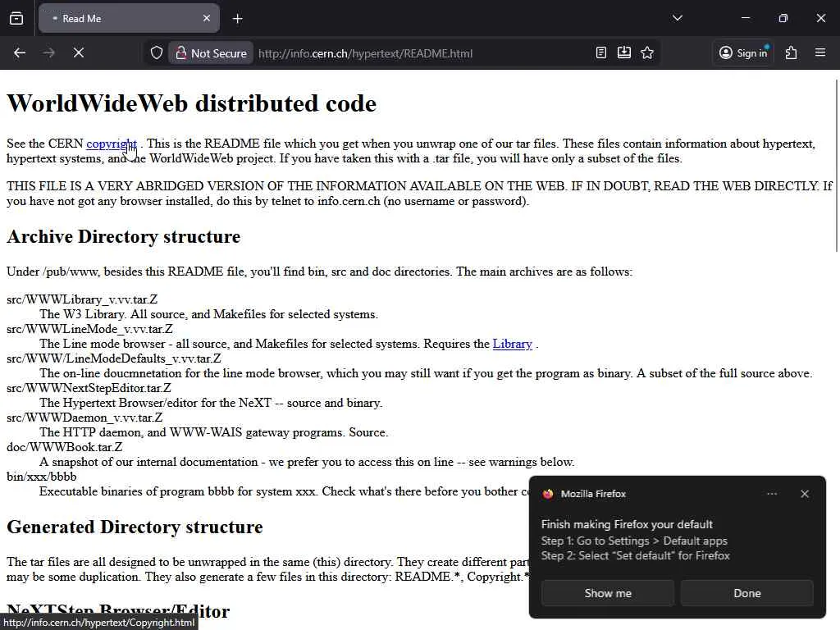This screenshot has height=630, width=840.
Task: Click src/WWW/LineModeDefaults_v.vv.tar.Z text
Action: coord(113,358)
